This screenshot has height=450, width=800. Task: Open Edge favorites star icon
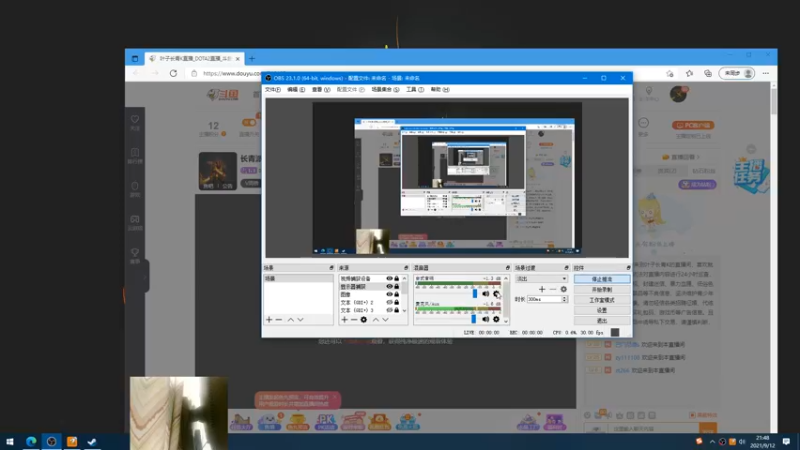689,73
